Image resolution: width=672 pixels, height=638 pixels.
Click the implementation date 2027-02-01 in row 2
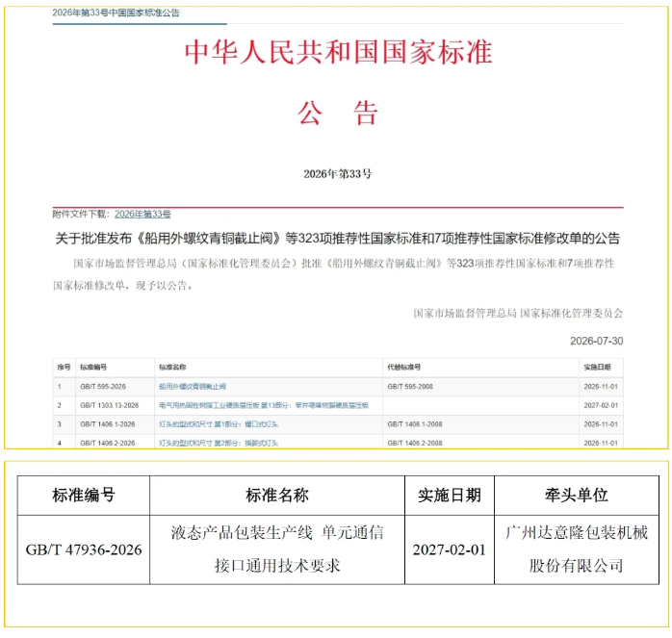pos(601,405)
